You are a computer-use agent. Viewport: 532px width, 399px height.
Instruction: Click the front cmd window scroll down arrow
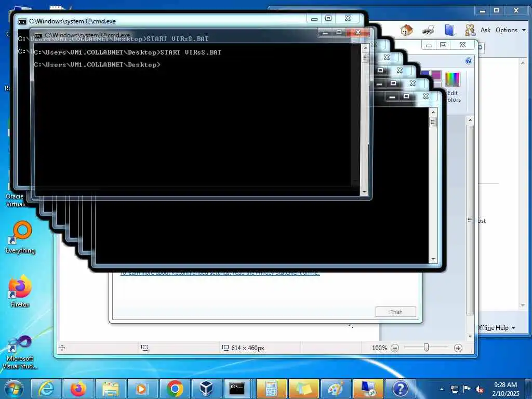pyautogui.click(x=365, y=192)
